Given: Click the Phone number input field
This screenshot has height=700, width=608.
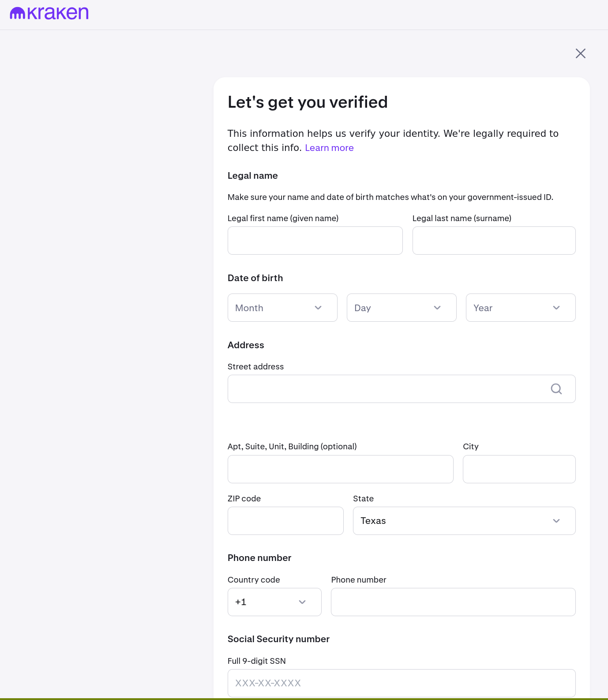Looking at the screenshot, I should pyautogui.click(x=453, y=602).
